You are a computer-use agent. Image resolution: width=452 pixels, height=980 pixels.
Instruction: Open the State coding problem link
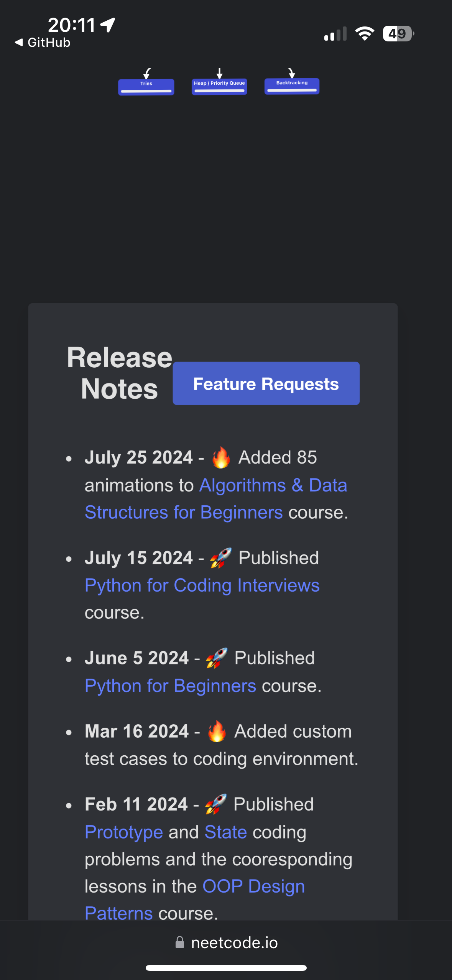click(225, 832)
